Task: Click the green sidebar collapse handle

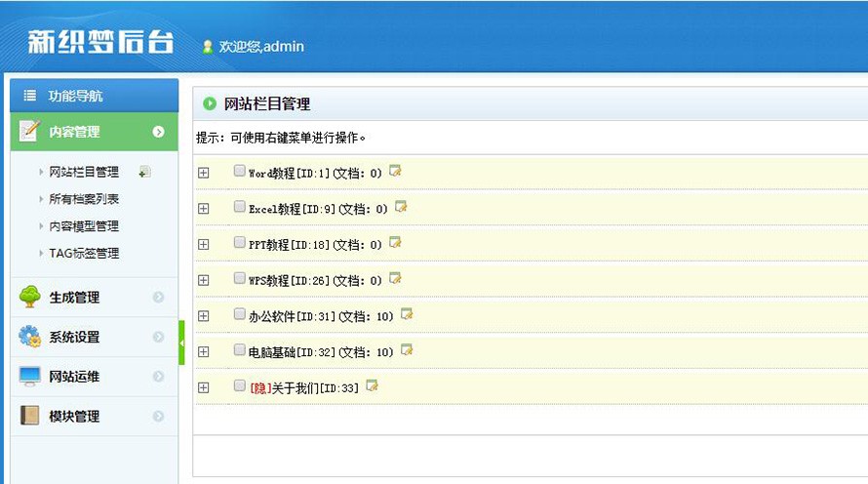Action: point(181,343)
